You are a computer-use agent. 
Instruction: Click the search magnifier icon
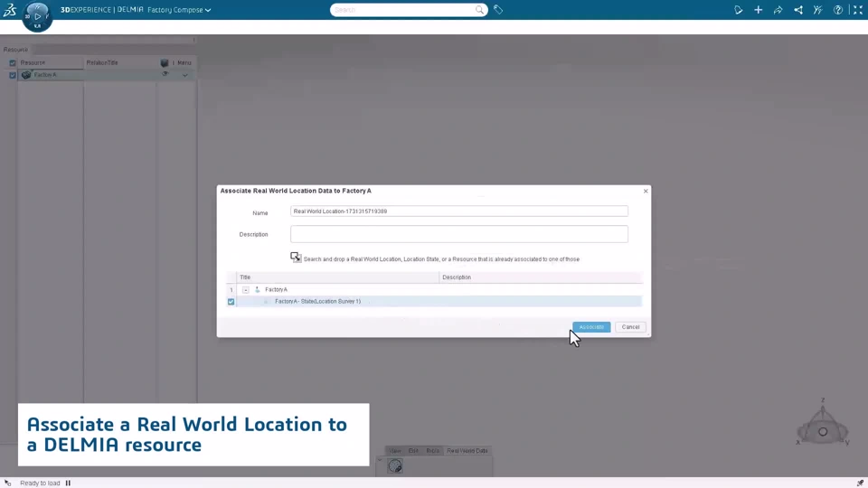tap(479, 10)
